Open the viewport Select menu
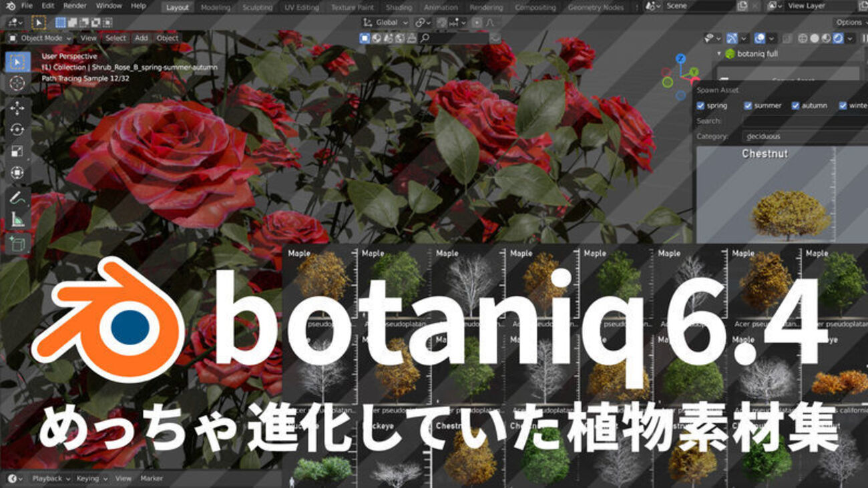The image size is (868, 488). [x=116, y=38]
